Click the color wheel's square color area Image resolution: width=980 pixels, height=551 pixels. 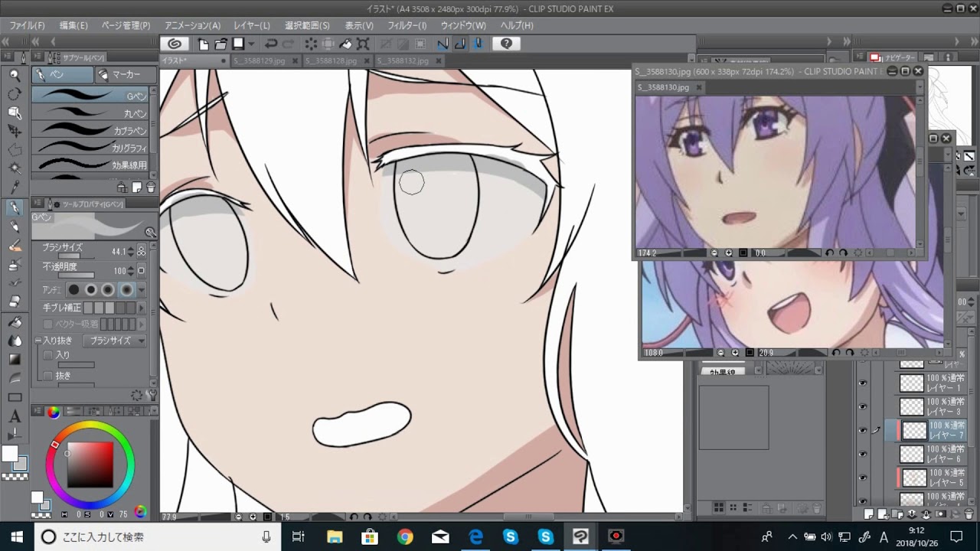pyautogui.click(x=90, y=464)
